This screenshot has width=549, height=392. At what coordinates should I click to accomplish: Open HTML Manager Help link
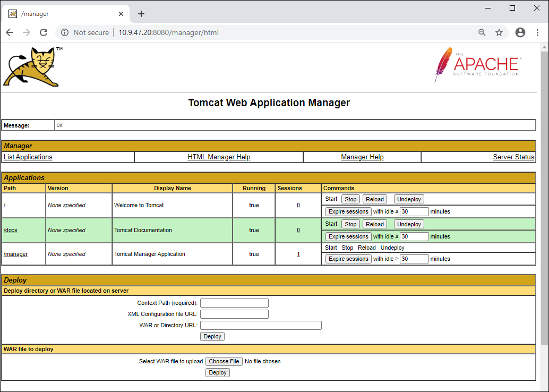pos(219,157)
